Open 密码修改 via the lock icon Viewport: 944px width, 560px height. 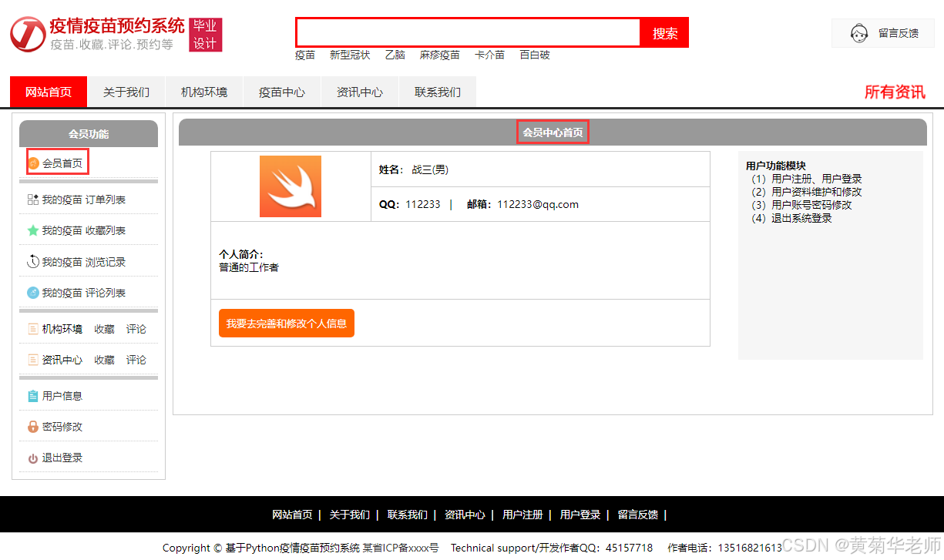[35, 426]
